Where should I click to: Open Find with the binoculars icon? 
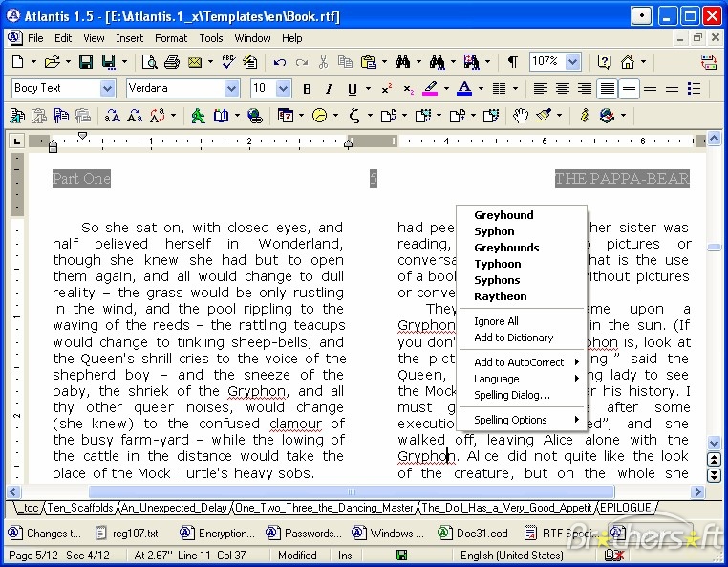(x=402, y=61)
